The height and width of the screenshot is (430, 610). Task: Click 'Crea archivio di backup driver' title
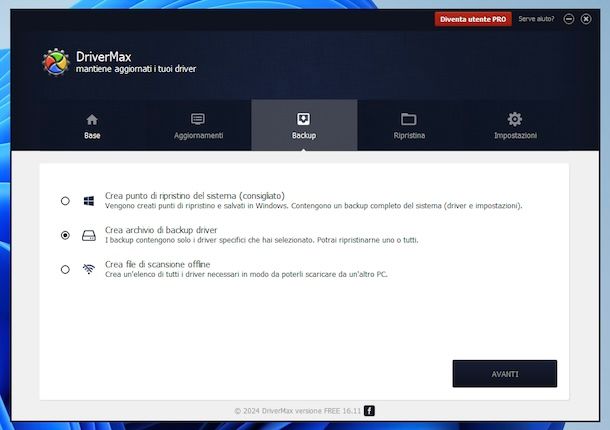(x=161, y=230)
